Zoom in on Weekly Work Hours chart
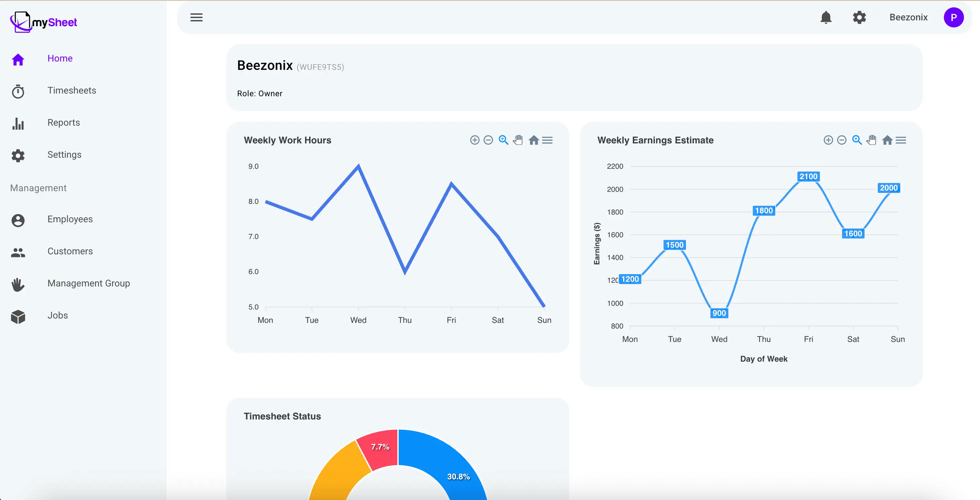This screenshot has width=980, height=500. 474,140
